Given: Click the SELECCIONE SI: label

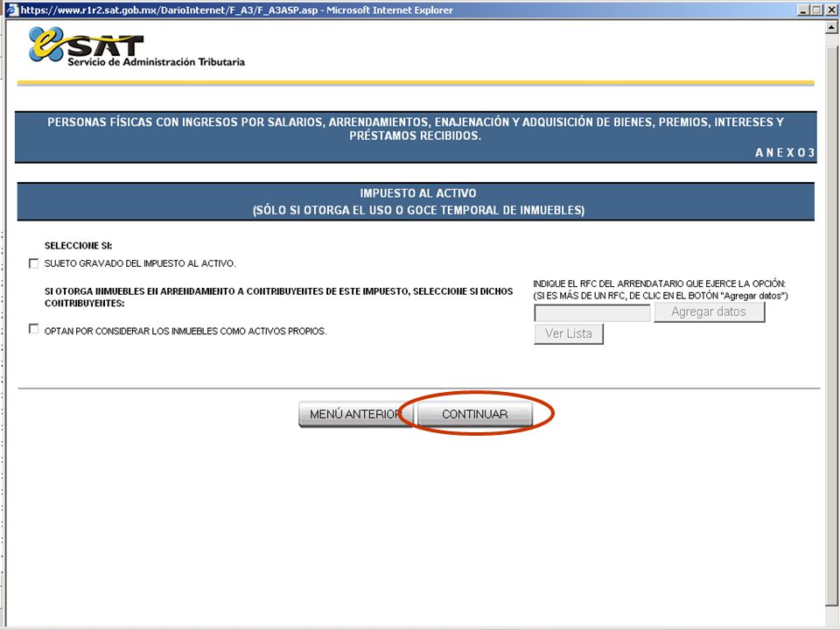Looking at the screenshot, I should point(78,246).
